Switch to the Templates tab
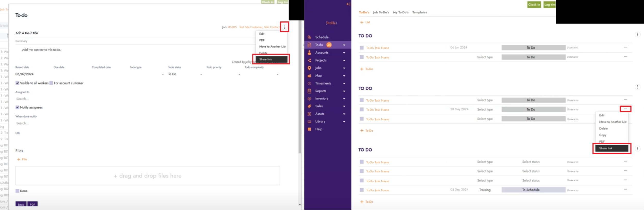This screenshot has width=644, height=210. [419, 12]
